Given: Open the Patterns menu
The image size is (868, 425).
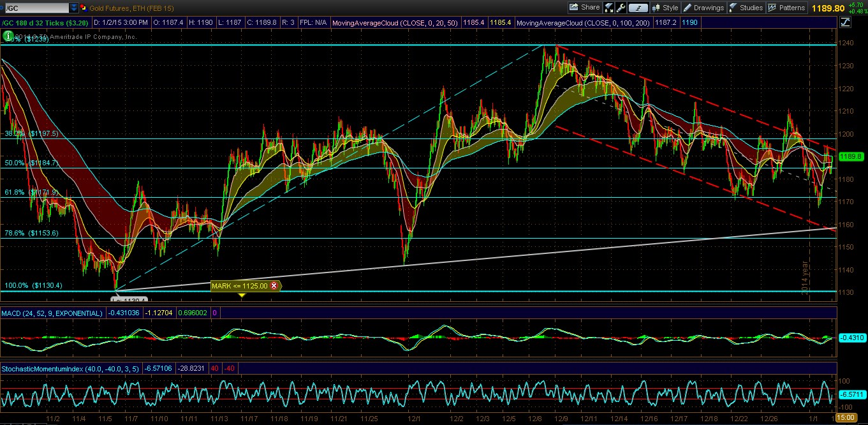Looking at the screenshot, I should (786, 8).
